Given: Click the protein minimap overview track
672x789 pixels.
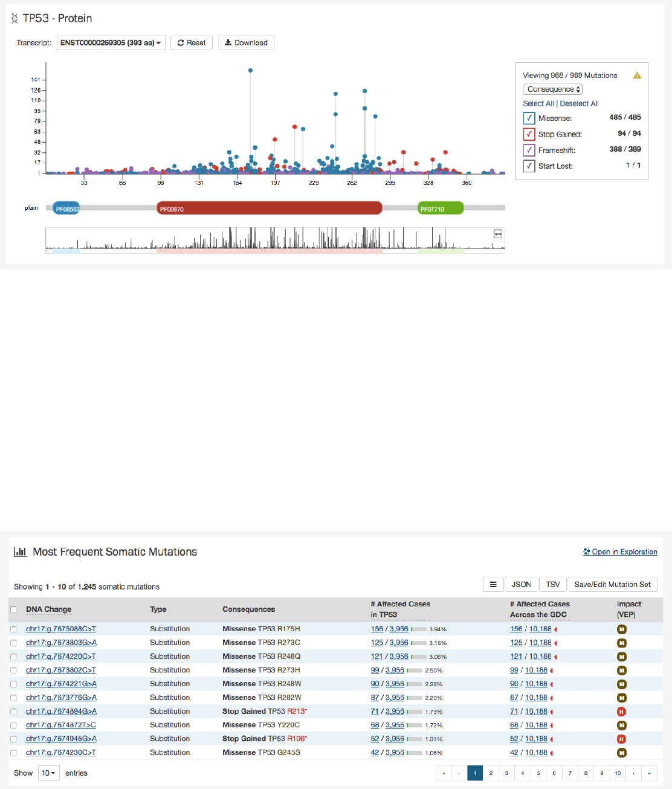Looking at the screenshot, I should point(275,240).
